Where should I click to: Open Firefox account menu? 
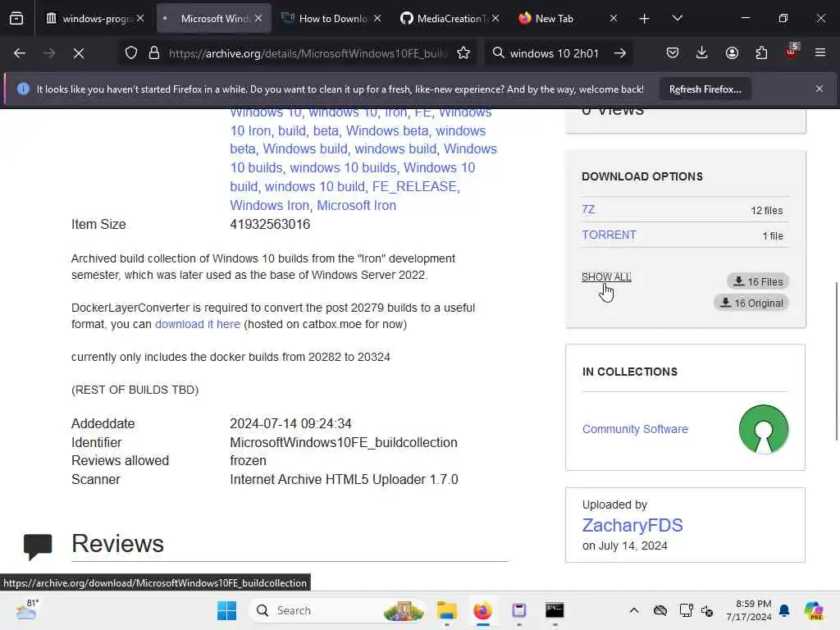point(732,52)
